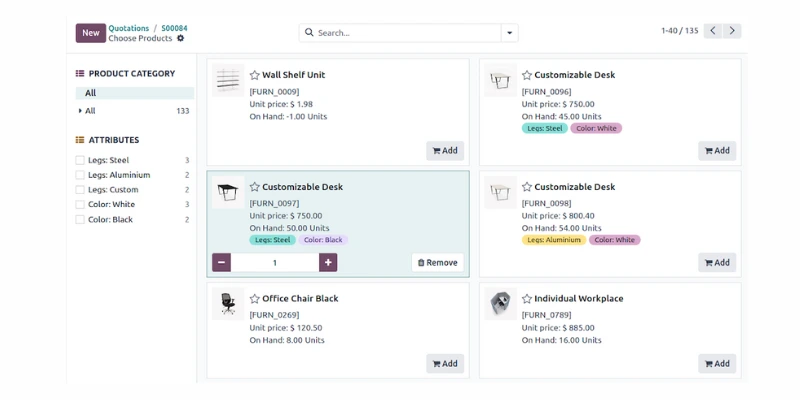Click On Hand: -1.00 Units text

tap(288, 117)
